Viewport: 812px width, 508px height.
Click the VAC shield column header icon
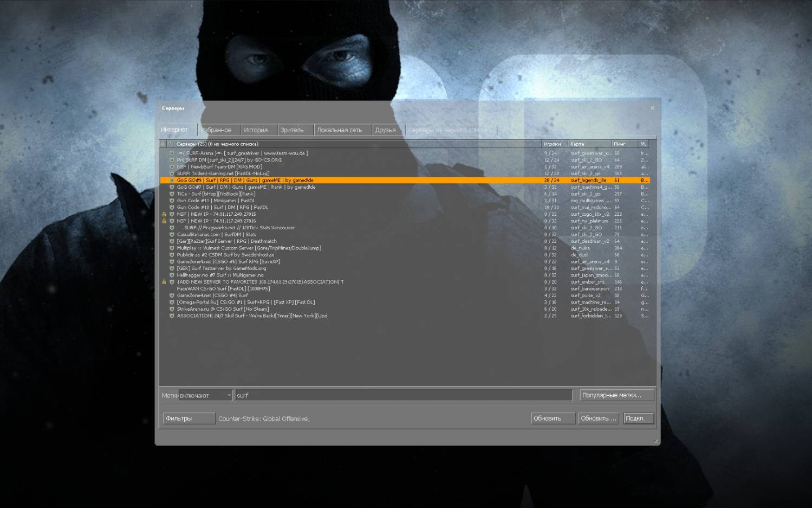(170, 144)
